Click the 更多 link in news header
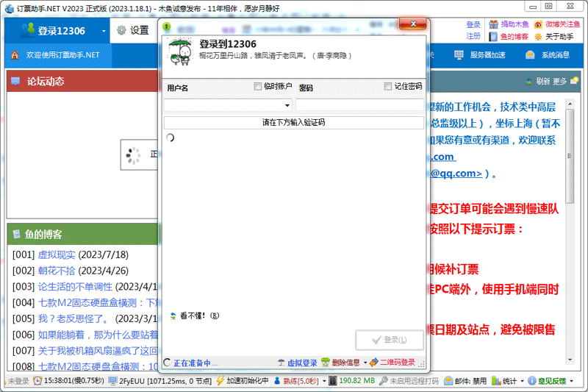The width and height of the screenshot is (588, 392). tap(559, 81)
